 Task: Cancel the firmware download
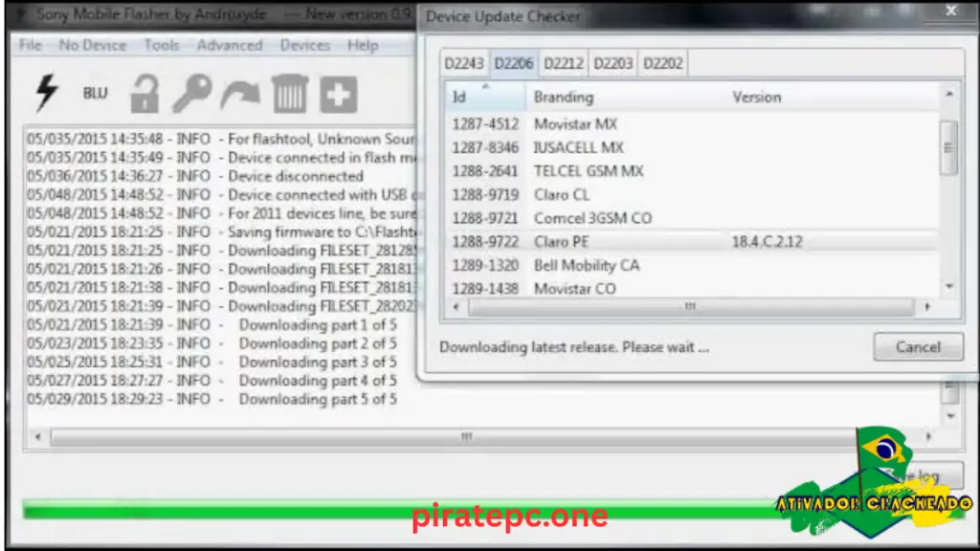point(918,346)
